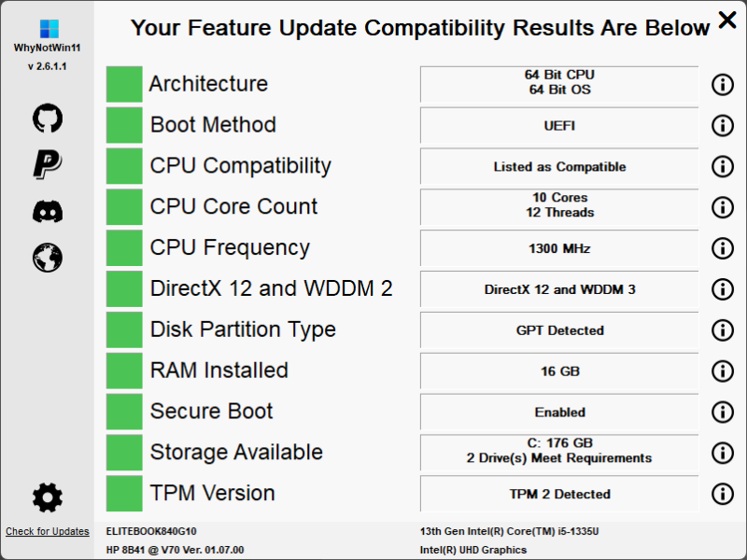Click the WhyNotWin11 Windows logo
This screenshot has width=747, height=560.
coord(47,29)
